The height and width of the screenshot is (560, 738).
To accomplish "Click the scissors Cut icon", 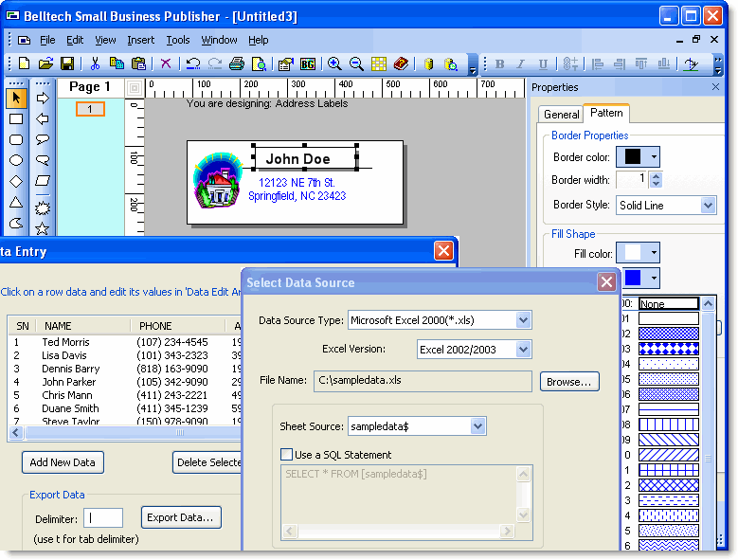I will (x=95, y=63).
